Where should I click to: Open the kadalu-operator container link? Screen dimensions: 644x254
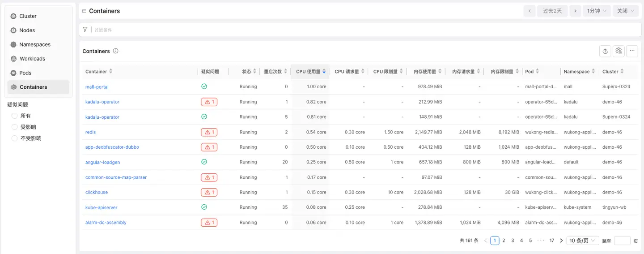tap(102, 102)
